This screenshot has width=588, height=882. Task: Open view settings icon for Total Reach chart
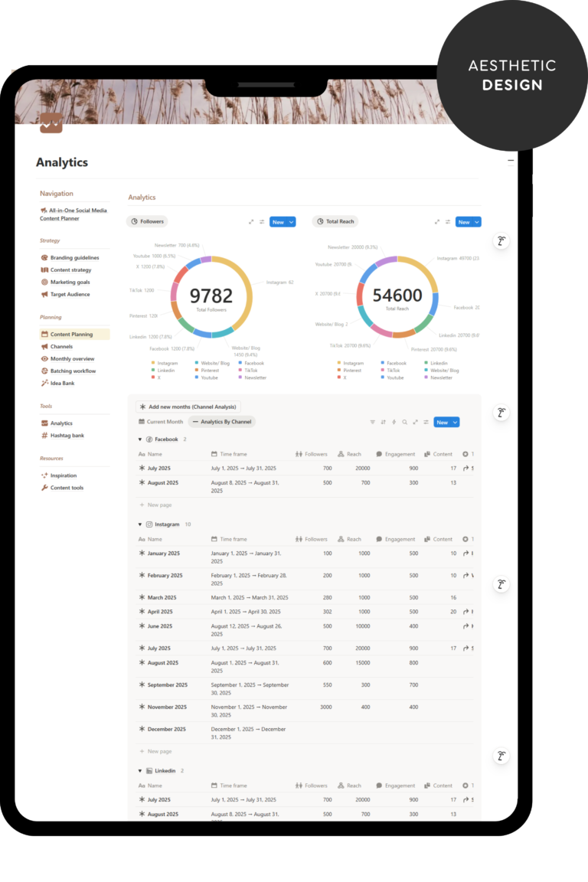(x=448, y=222)
